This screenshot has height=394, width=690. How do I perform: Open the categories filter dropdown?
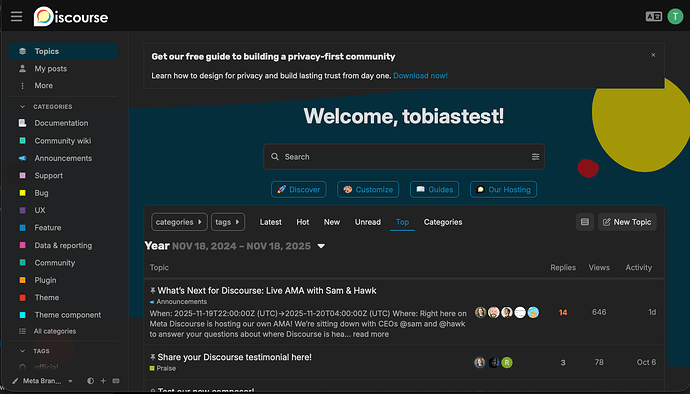pyautogui.click(x=179, y=222)
